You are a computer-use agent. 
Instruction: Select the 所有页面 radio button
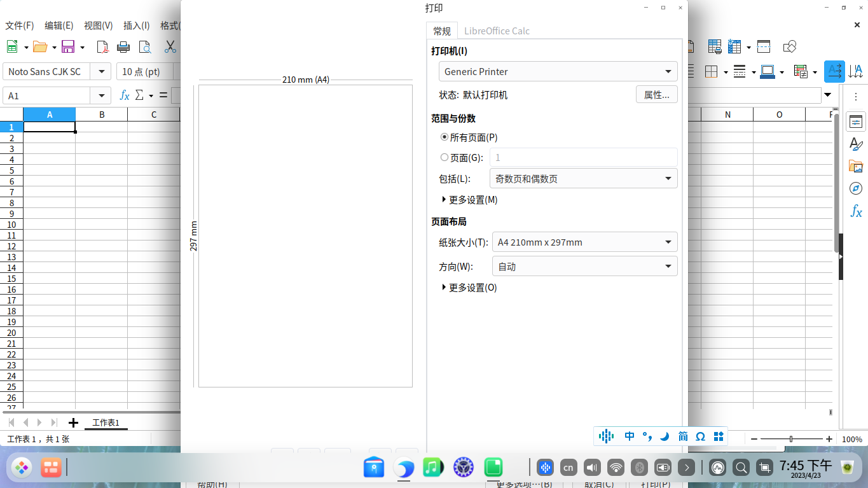444,137
